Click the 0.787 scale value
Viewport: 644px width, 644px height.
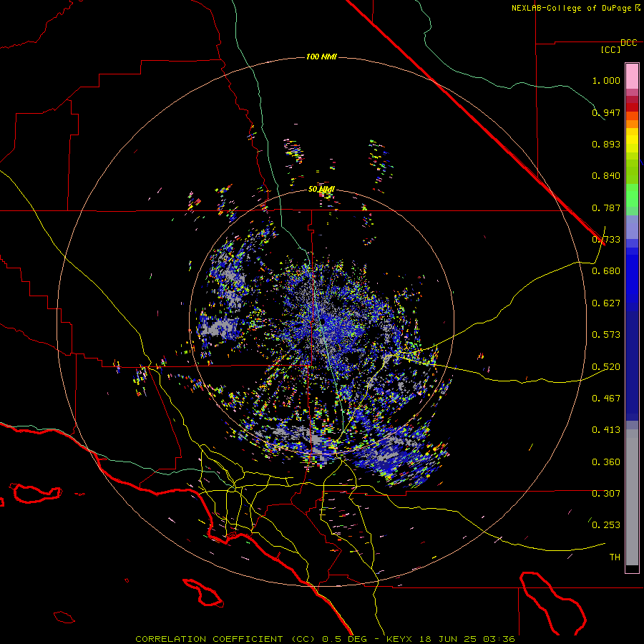point(606,208)
